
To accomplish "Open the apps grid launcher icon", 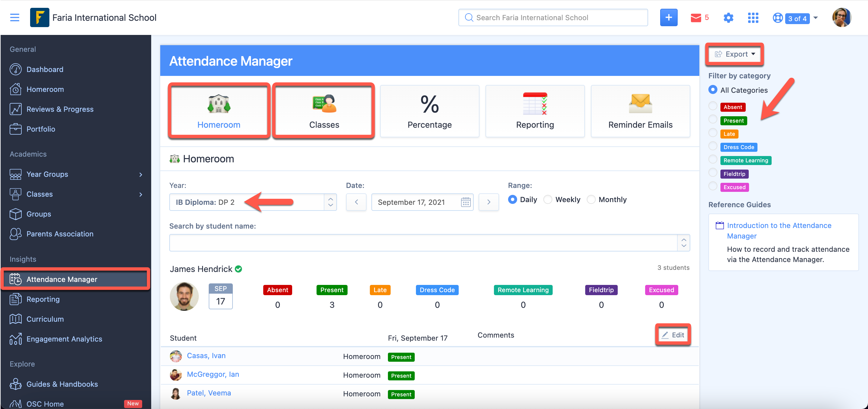I will tap(753, 17).
